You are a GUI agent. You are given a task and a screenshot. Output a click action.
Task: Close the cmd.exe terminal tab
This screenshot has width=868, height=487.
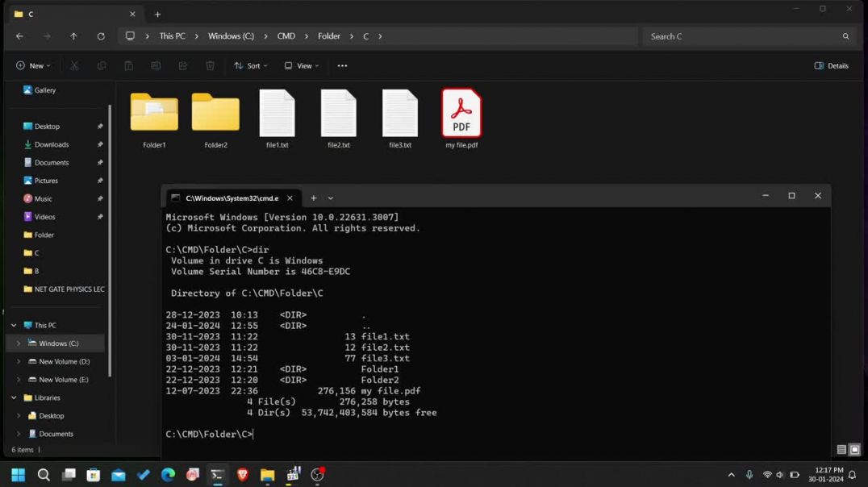[x=290, y=198]
